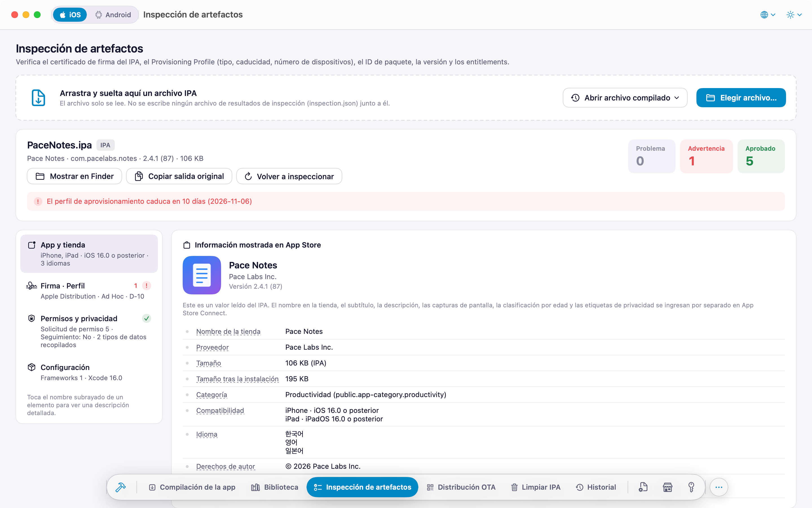Select App y tienda section
Screen dimensions: 812x508
[89, 254]
